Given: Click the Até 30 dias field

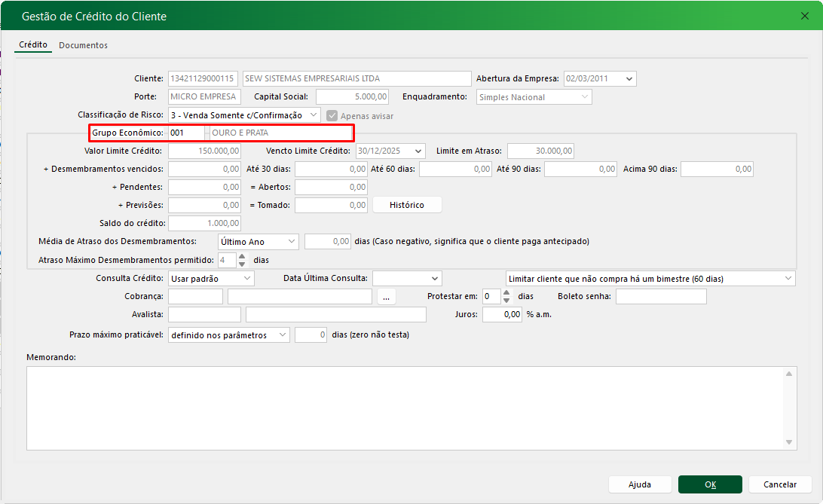Looking at the screenshot, I should 331,170.
